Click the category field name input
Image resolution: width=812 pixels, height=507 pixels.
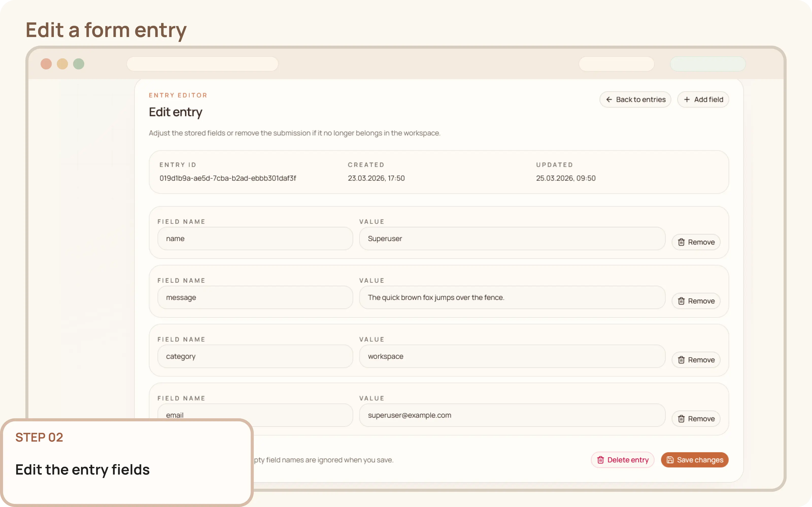(255, 356)
